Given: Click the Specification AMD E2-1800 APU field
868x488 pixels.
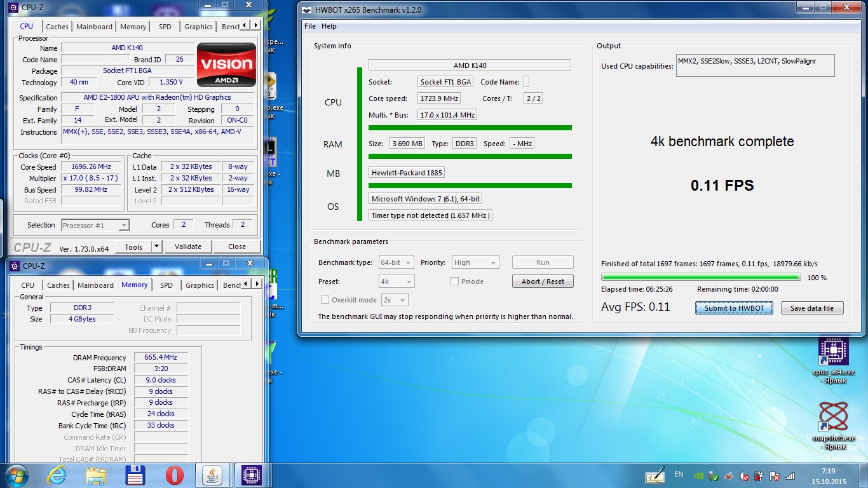Looking at the screenshot, I should (x=157, y=97).
